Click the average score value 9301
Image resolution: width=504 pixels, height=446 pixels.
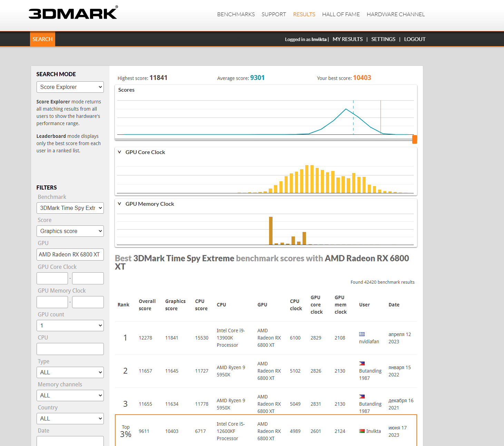click(x=257, y=78)
